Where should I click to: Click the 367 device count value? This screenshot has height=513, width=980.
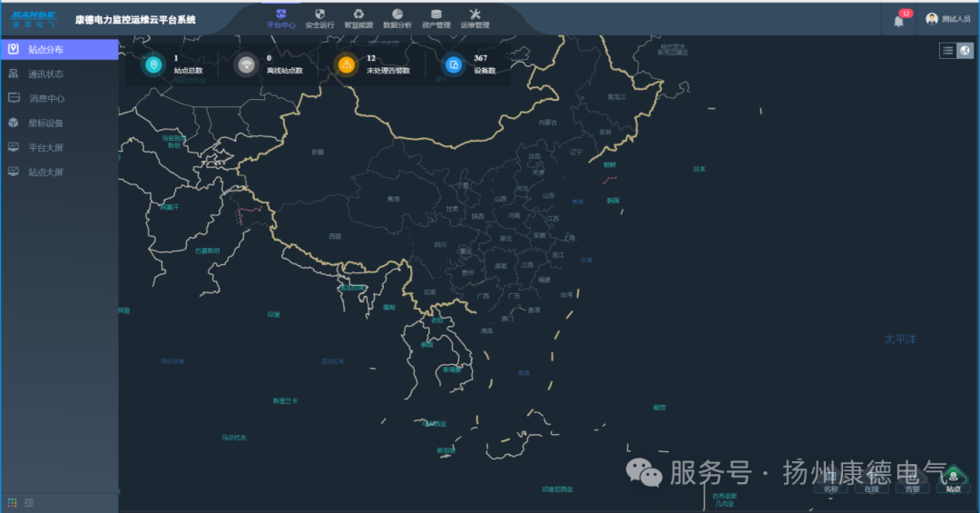click(x=481, y=58)
